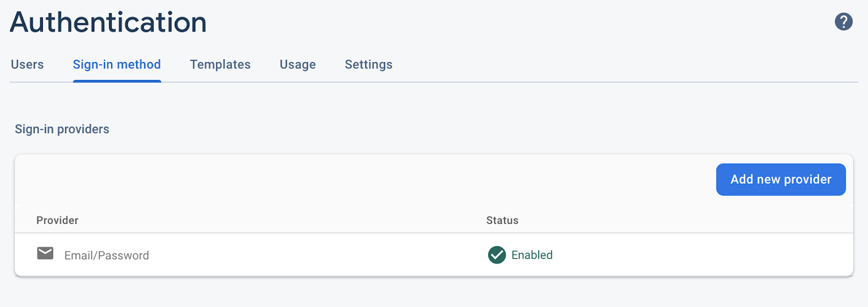The image size is (868, 307).
Task: Open the Settings tab
Action: click(368, 65)
